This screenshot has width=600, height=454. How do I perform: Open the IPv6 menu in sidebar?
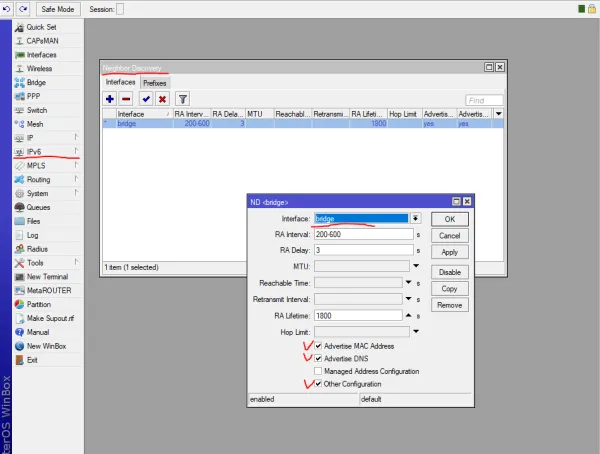click(37, 151)
